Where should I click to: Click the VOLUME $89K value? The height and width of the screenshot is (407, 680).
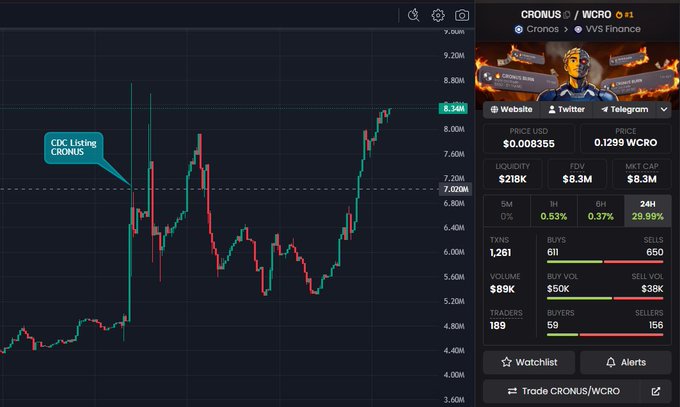point(502,289)
